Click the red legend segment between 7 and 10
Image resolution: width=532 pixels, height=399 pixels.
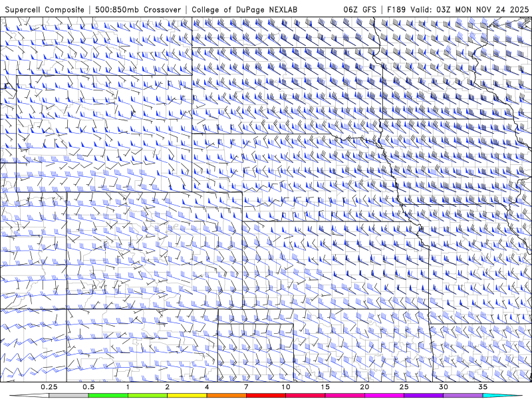[265, 396]
